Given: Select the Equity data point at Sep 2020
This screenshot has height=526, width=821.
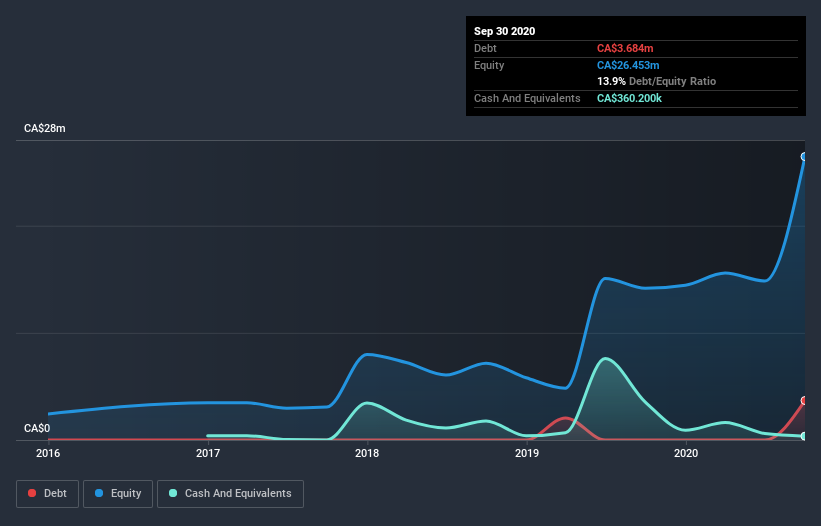Looking at the screenshot, I should click(x=804, y=156).
